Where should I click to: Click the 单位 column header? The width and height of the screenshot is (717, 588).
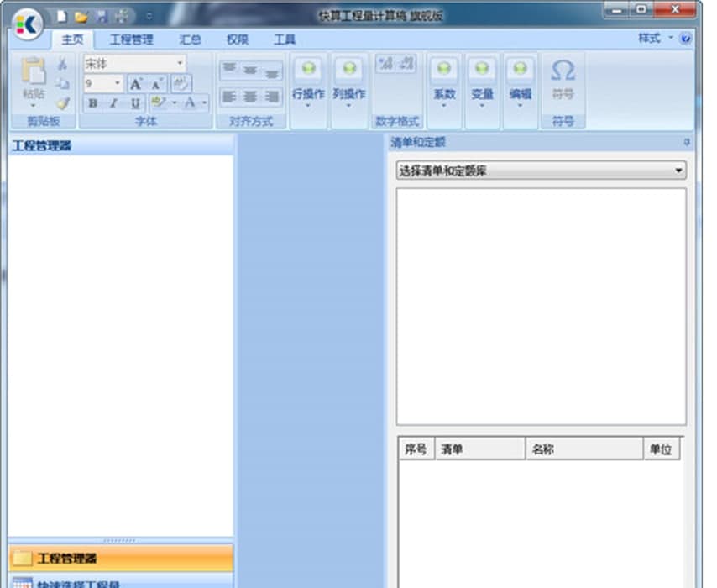point(662,449)
